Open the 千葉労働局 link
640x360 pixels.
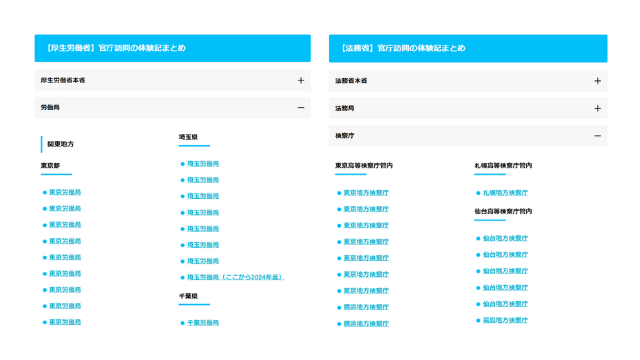pos(203,323)
